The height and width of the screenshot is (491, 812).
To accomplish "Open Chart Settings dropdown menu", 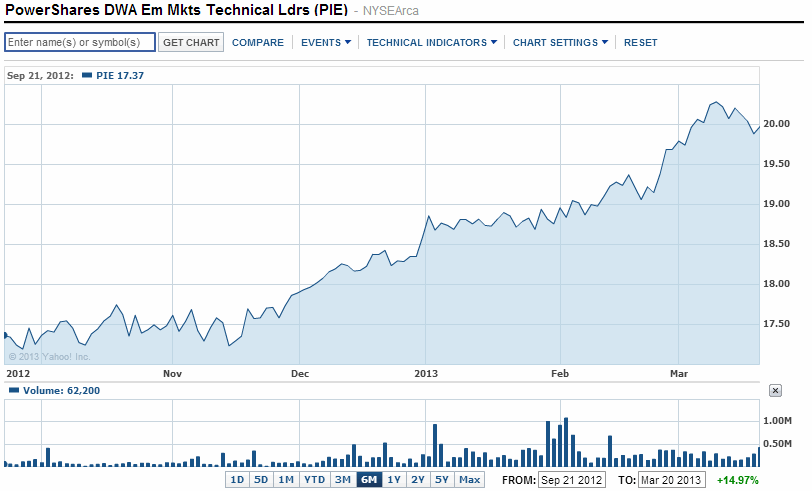I will tap(560, 43).
